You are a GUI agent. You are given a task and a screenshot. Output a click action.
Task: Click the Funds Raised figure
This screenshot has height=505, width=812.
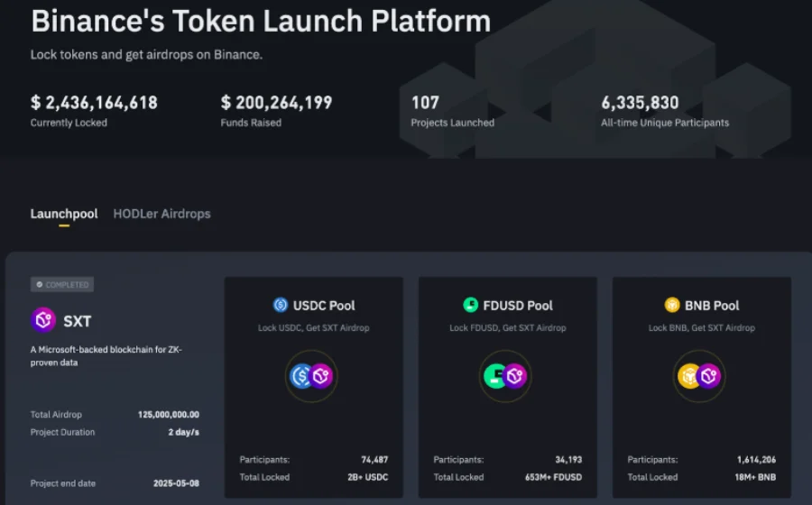pyautogui.click(x=277, y=103)
